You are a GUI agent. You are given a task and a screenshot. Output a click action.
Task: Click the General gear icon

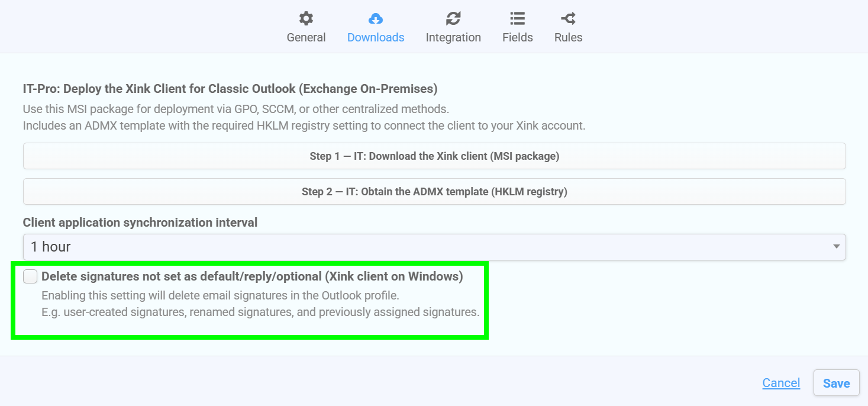click(x=306, y=18)
